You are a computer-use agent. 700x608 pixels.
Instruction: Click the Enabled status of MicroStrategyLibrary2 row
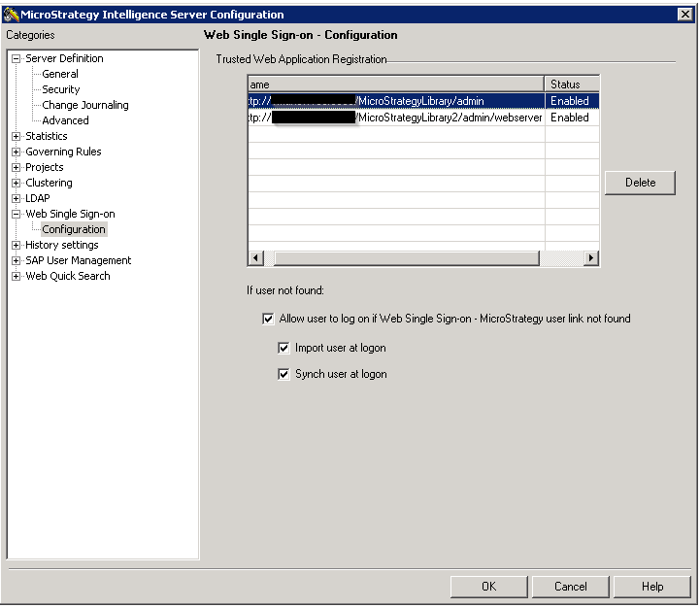point(570,118)
